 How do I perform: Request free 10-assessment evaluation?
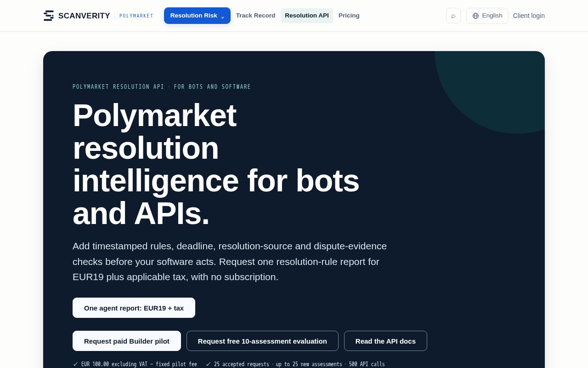pos(262,341)
